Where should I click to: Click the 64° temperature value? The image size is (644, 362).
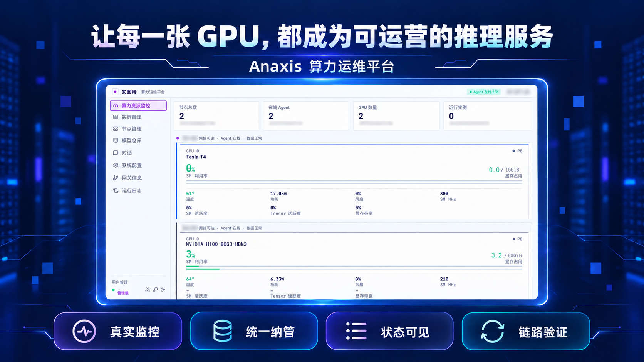click(x=190, y=279)
